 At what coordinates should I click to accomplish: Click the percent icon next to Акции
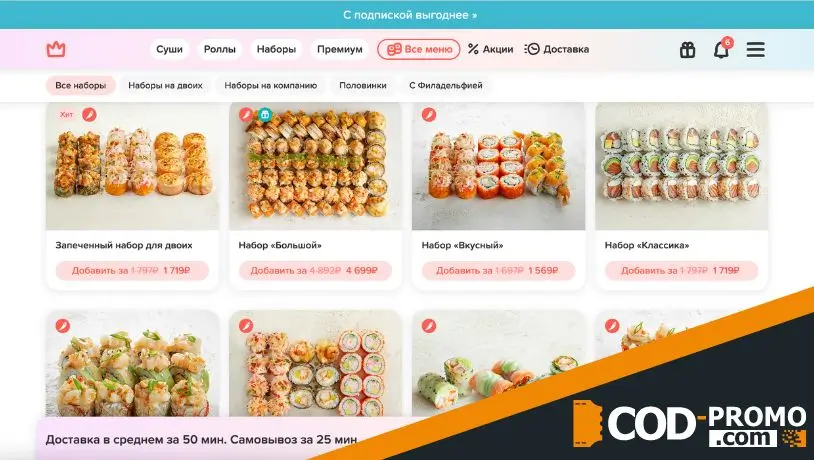[x=473, y=49]
